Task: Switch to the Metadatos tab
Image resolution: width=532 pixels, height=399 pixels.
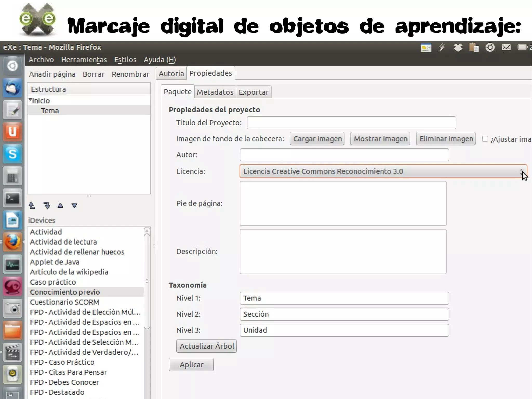Action: click(215, 92)
